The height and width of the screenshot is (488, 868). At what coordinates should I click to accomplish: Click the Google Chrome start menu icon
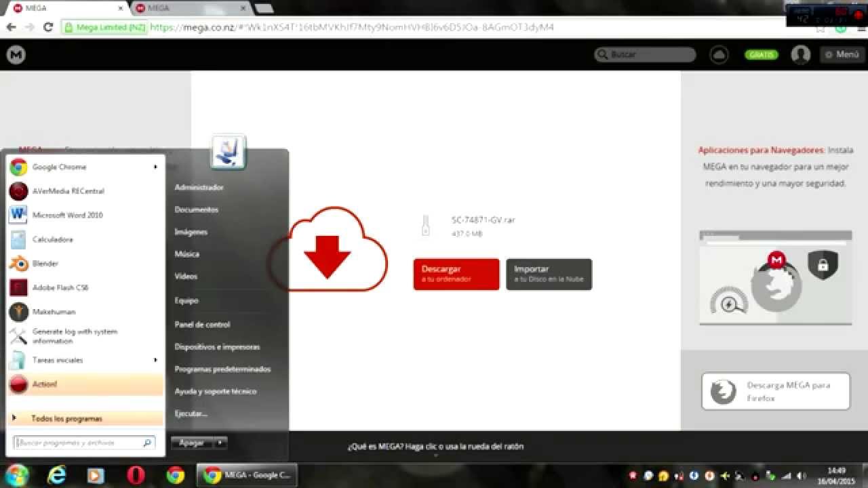[18, 167]
